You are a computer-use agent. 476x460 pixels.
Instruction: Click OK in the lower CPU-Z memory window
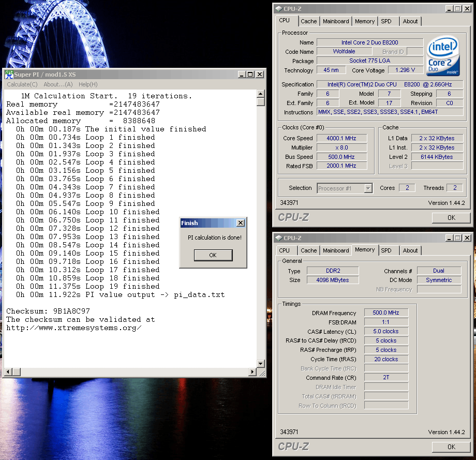pos(451,447)
